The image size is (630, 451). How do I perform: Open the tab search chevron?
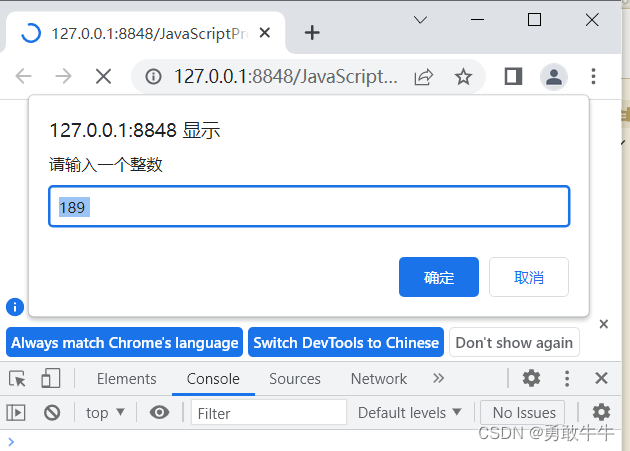coord(420,20)
